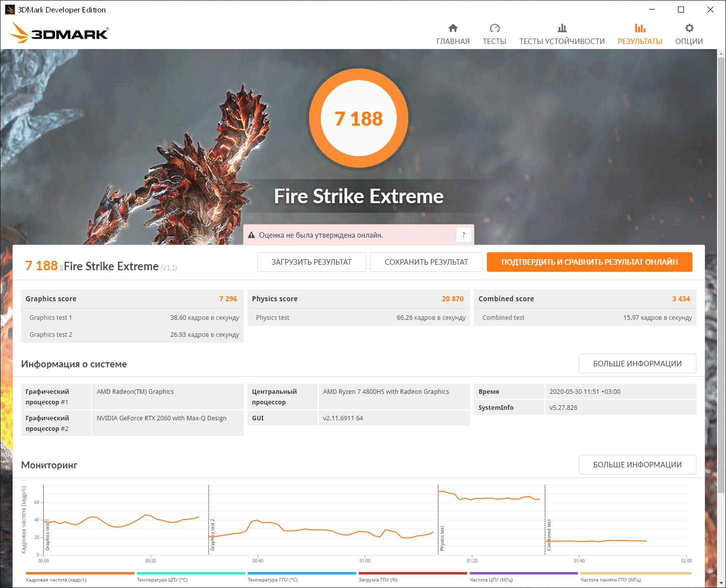Open БОЛЬШЕ ИНФОРМАЦИИ for Мониторинг

click(637, 465)
